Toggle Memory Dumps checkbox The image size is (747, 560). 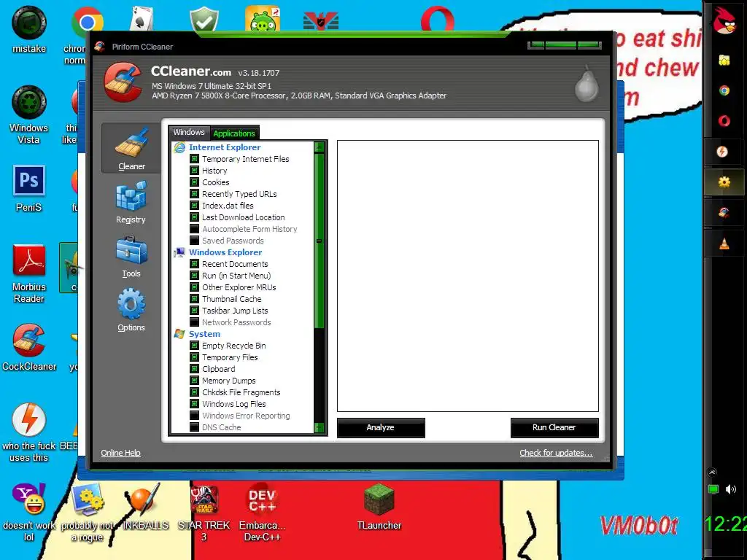pyautogui.click(x=194, y=381)
